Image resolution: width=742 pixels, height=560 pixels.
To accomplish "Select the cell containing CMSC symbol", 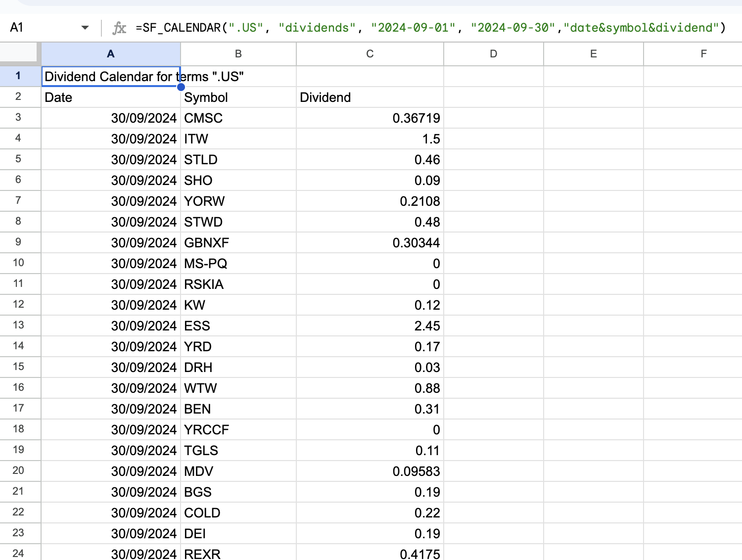I will point(238,118).
